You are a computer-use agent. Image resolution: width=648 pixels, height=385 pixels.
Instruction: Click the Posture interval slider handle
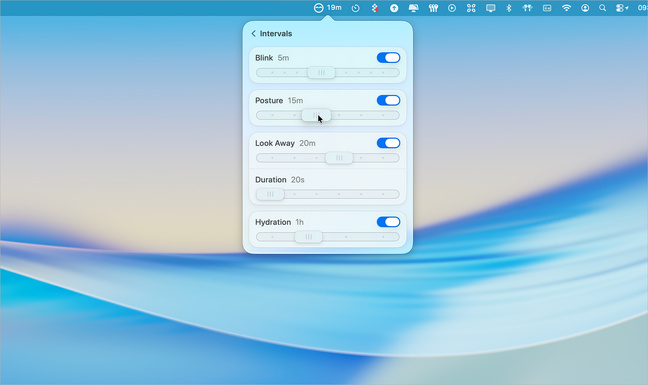316,115
